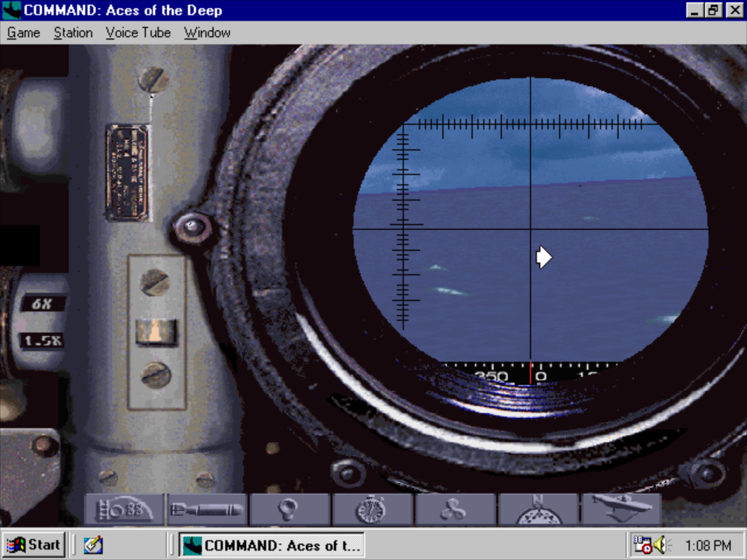Screen dimensions: 747x560
Task: Select the propeller icon
Action: pyautogui.click(x=455, y=509)
